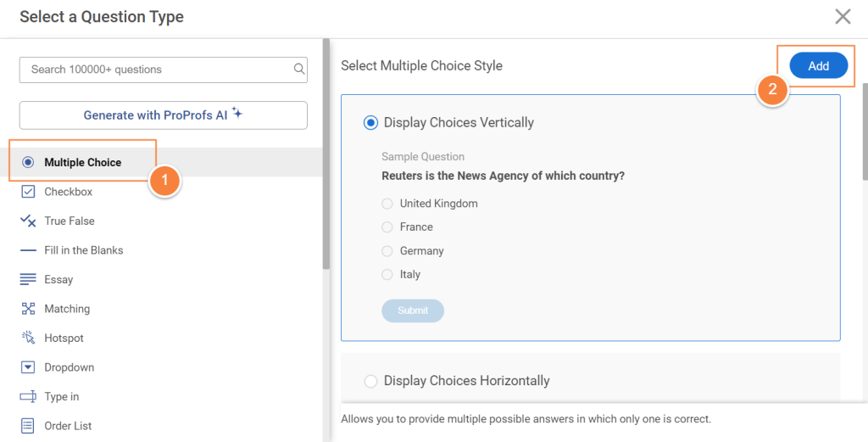This screenshot has height=442, width=868.
Task: Select Display Choices Vertically radio button
Action: (x=370, y=123)
